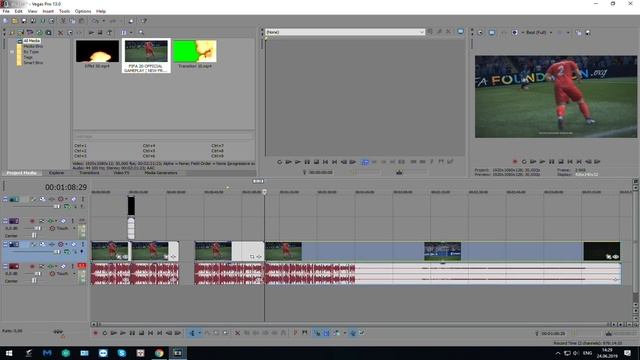Click Play in the Trimmer transport
This screenshot has height=360, width=640.
pyautogui.click(x=298, y=162)
